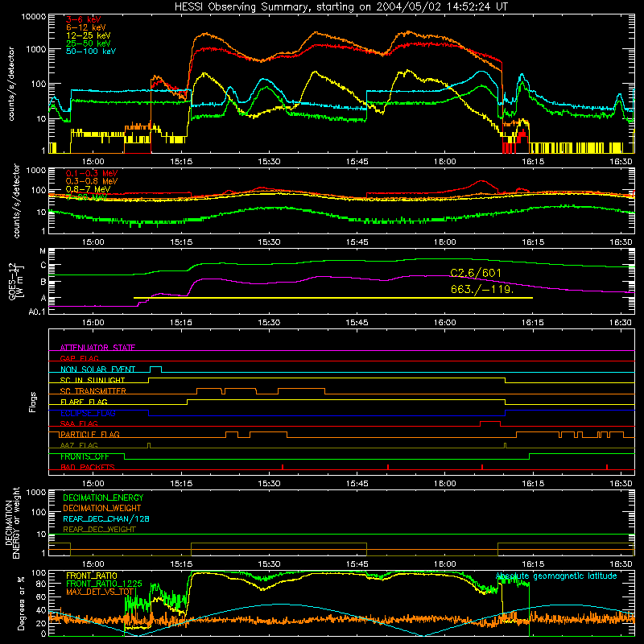The height and width of the screenshot is (644, 644).
Task: Click the 663./-119. position annotation
Action: [482, 289]
